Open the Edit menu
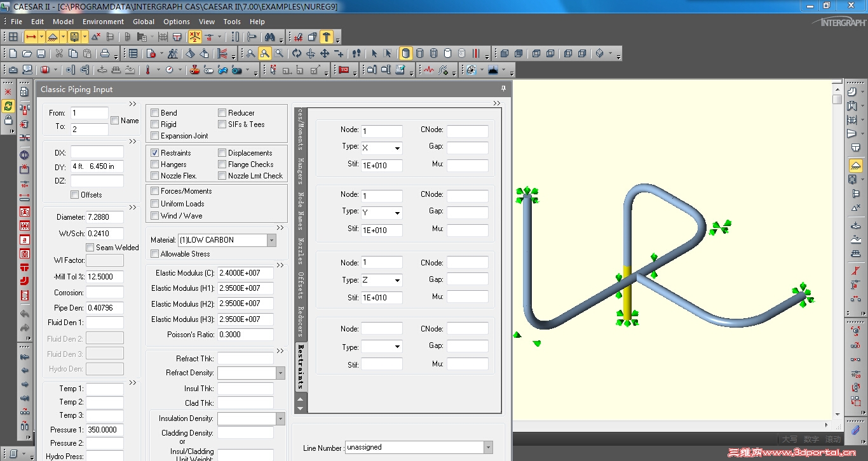This screenshot has width=868, height=461. pos(37,22)
